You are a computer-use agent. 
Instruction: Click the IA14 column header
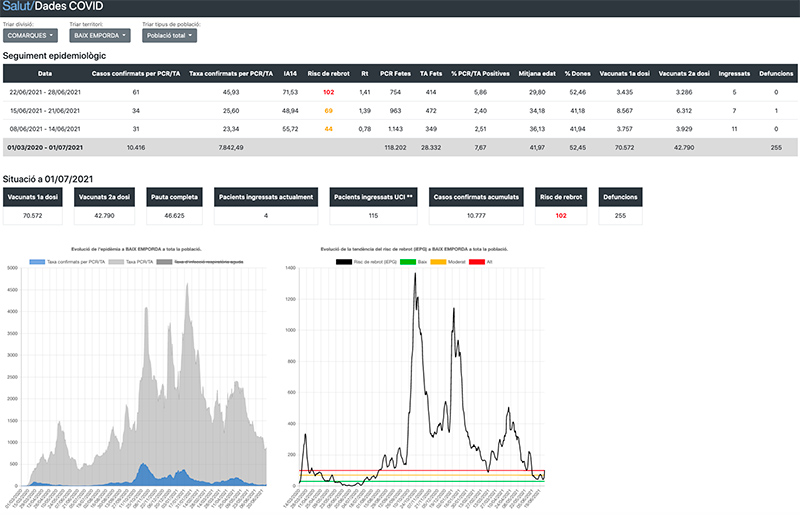(290, 73)
